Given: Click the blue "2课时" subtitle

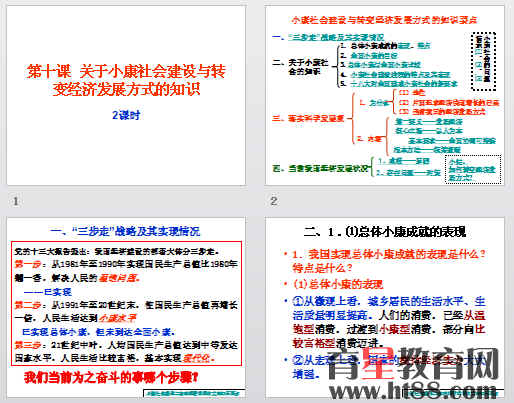Looking at the screenshot, I should click(x=126, y=115).
